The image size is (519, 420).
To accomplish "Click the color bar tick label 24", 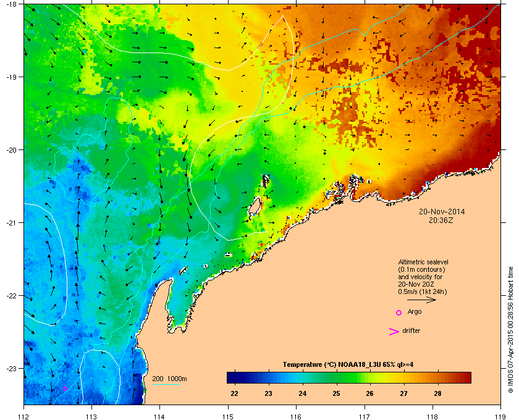I will pyautogui.click(x=303, y=393).
